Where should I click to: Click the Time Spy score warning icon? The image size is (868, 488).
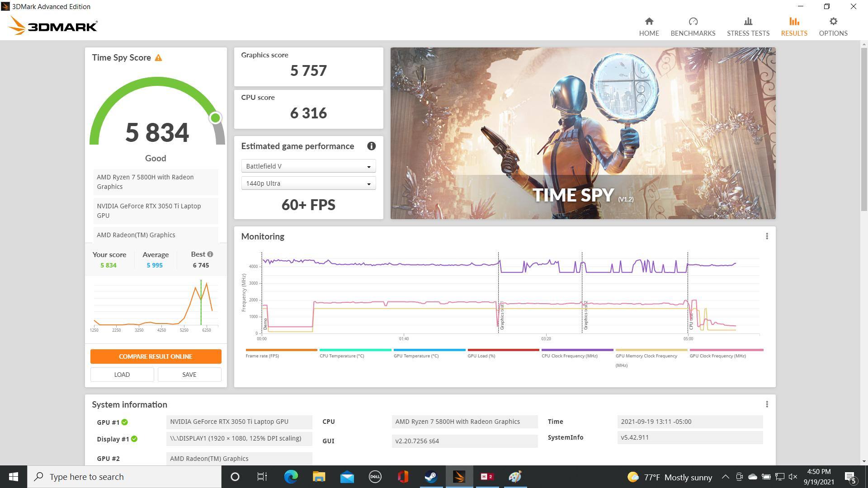(158, 58)
